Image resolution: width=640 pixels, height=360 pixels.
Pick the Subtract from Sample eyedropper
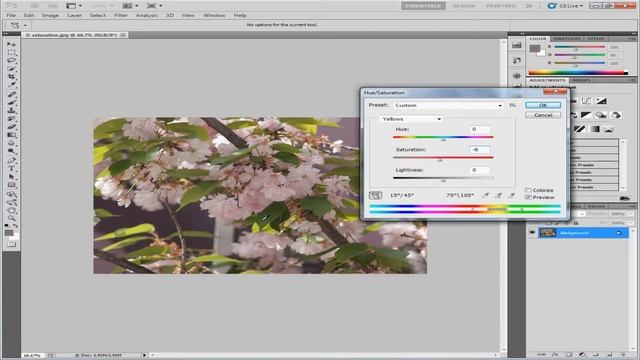(511, 196)
